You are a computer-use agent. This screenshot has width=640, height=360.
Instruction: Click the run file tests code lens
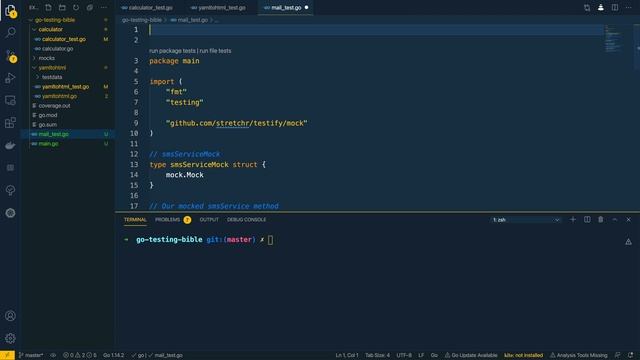215,51
